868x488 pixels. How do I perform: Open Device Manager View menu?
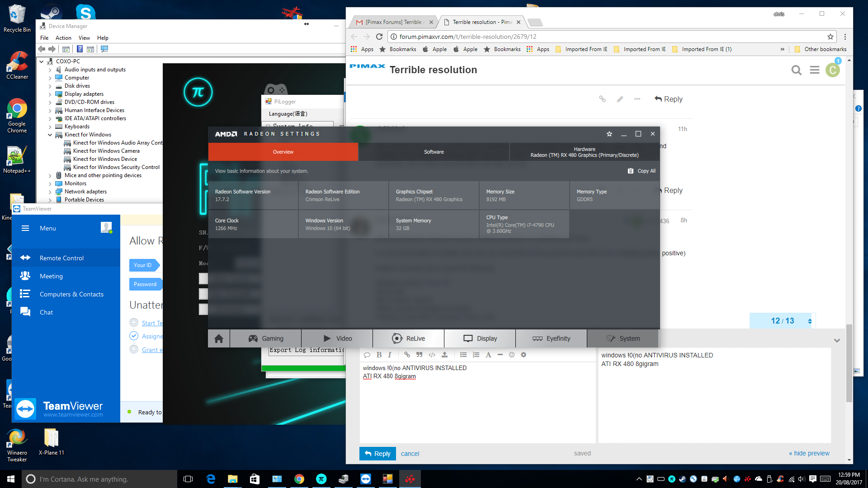coord(84,38)
